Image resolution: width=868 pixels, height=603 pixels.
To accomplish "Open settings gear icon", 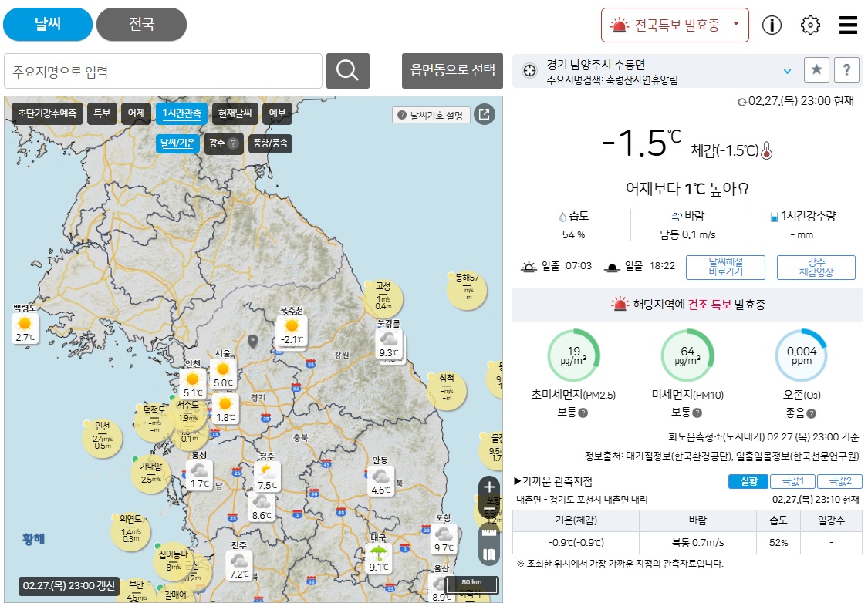I will click(810, 25).
